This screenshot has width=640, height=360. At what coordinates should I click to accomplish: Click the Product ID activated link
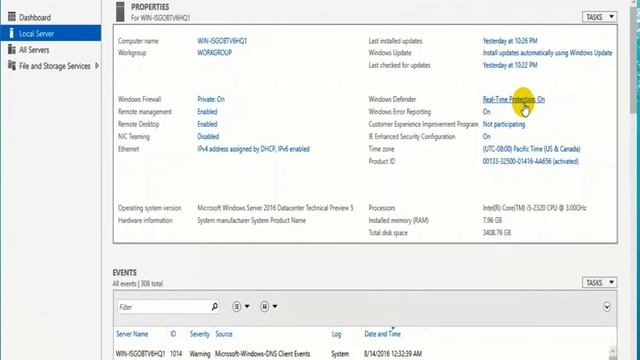[531, 161]
